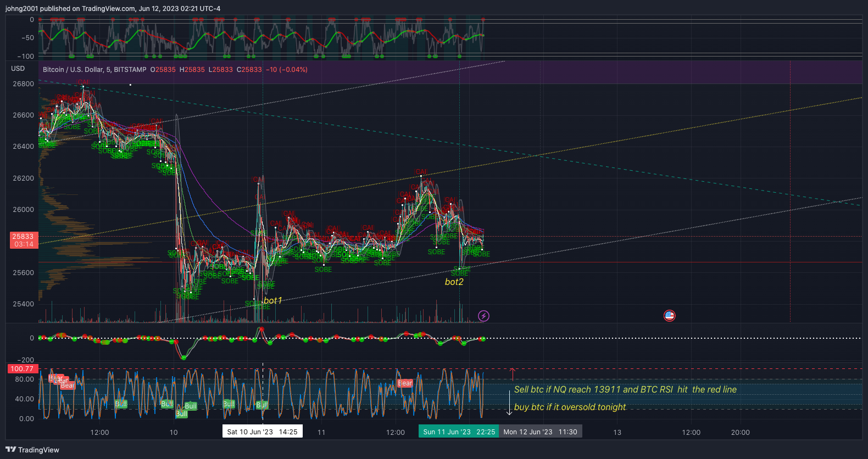Select the 'Sell btc if NQ reach 13911' note
This screenshot has height=459, width=868.
(x=625, y=389)
